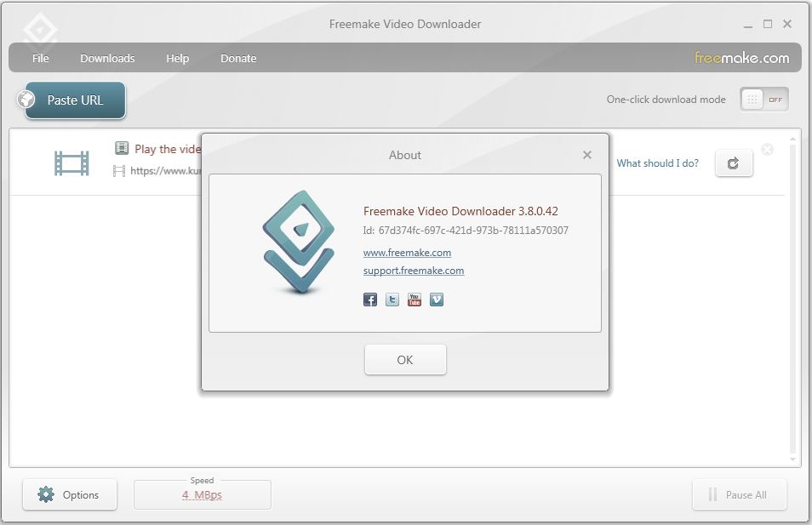Visit the www.freemake.com link

pos(407,253)
